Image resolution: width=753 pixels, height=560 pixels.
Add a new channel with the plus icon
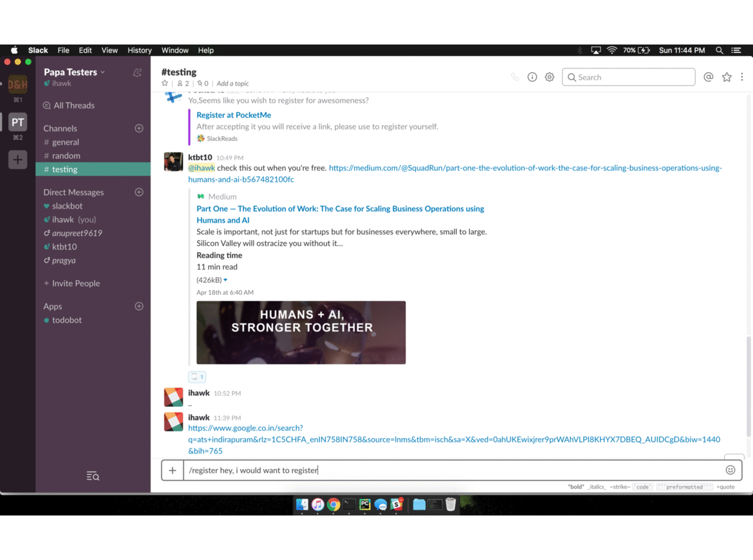139,128
